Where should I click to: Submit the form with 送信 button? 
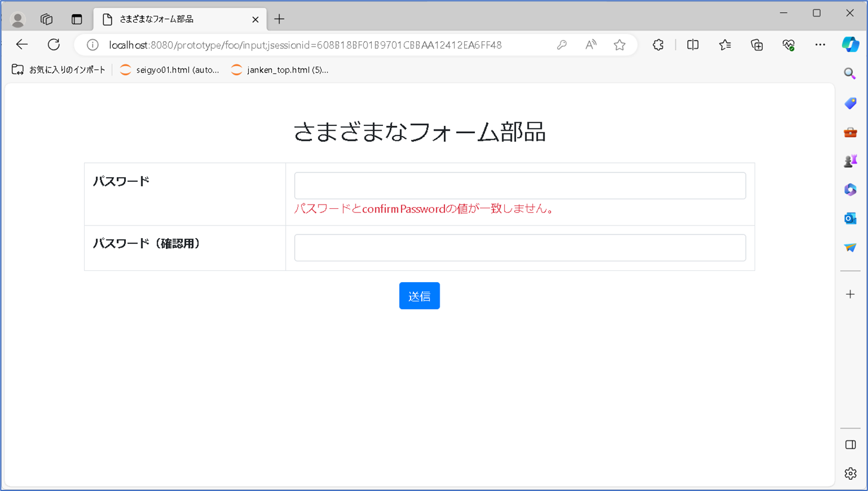(419, 296)
